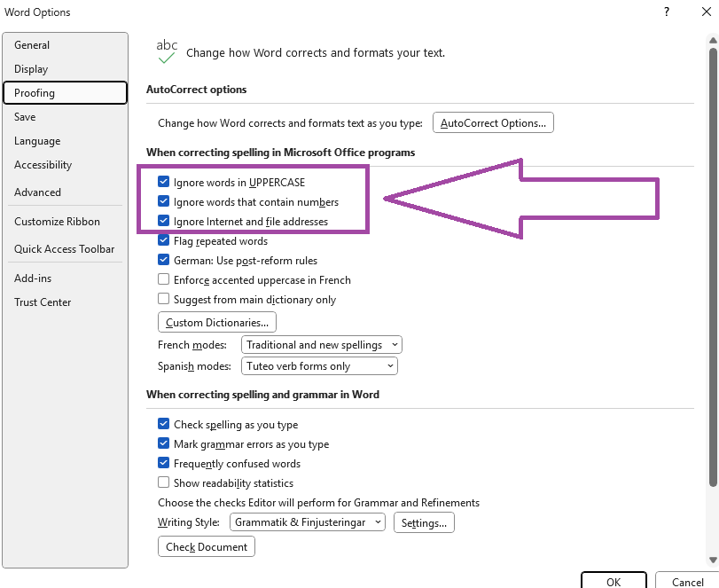Click the Cancel button
The height and width of the screenshot is (588, 719).
tap(687, 581)
